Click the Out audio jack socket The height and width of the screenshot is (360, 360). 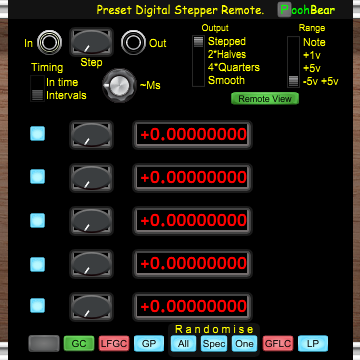[133, 42]
